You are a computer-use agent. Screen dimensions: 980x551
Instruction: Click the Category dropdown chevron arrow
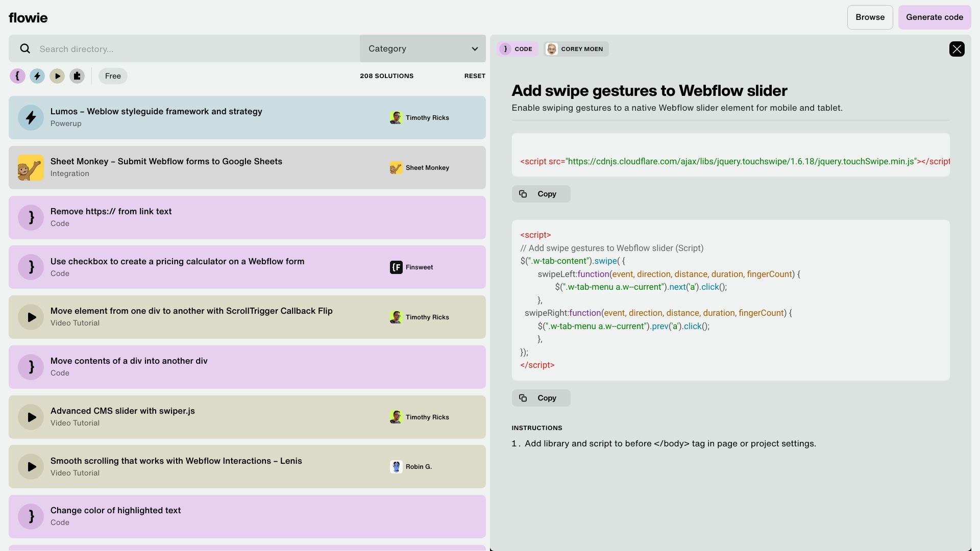[475, 49]
